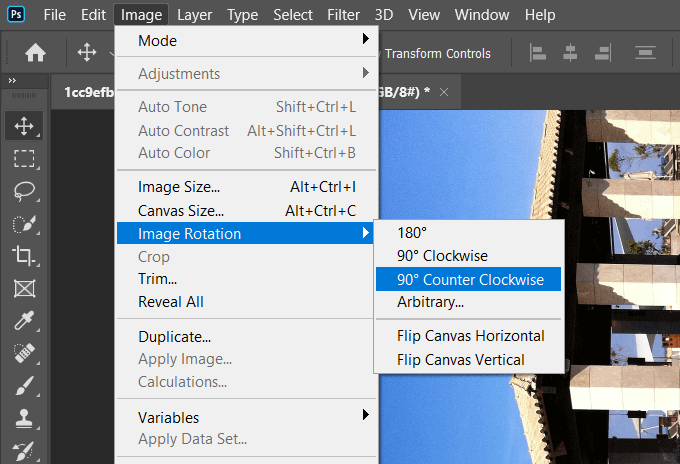Click the Home button icon
Screen dimensions: 680x464
(35, 53)
